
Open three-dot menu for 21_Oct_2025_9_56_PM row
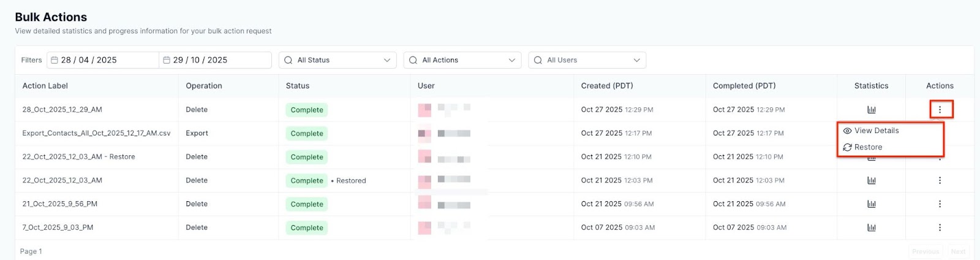click(940, 204)
